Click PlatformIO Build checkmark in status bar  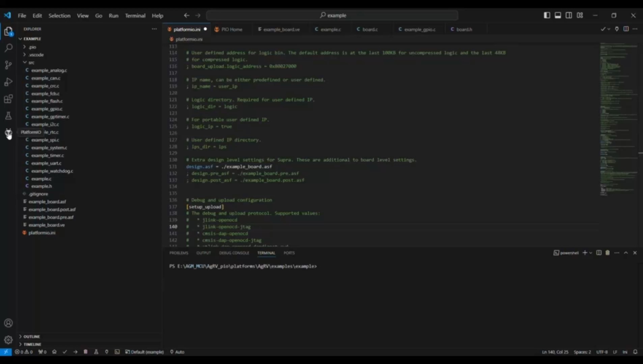pos(65,352)
